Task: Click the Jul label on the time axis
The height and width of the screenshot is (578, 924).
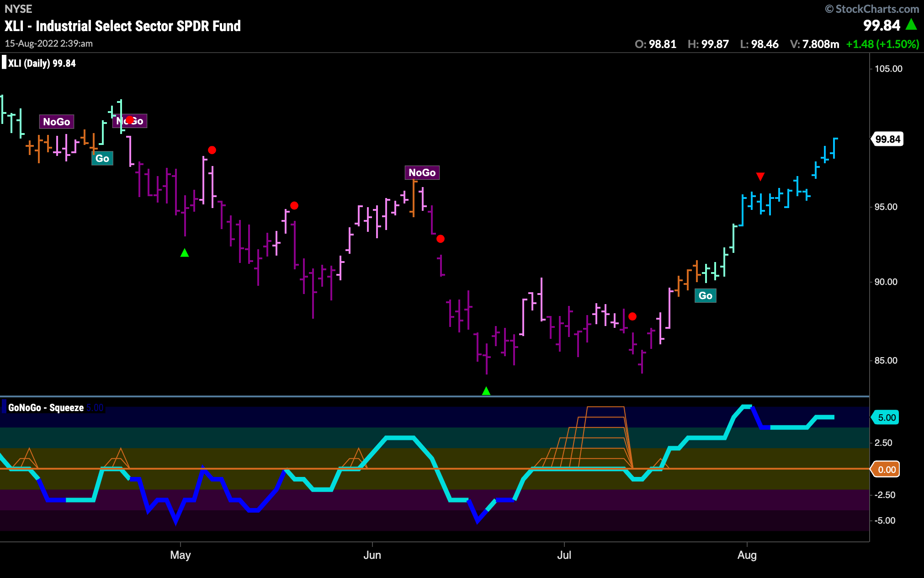Action: [564, 555]
